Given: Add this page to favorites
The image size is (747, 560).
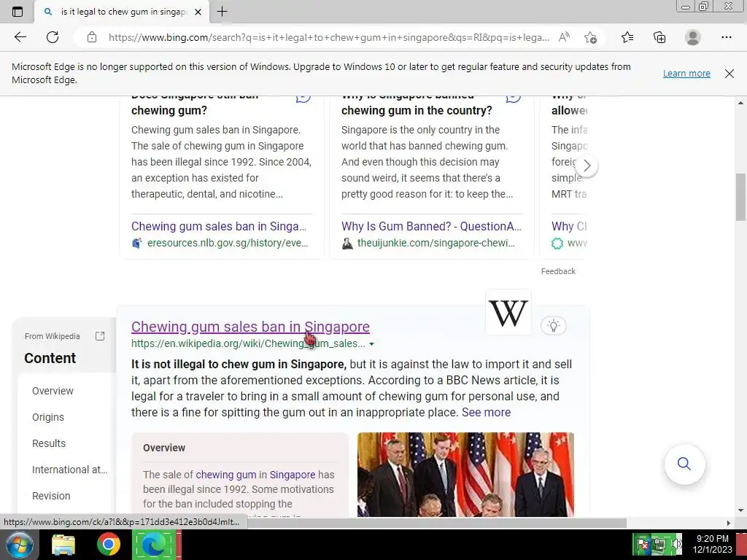Looking at the screenshot, I should 590,37.
